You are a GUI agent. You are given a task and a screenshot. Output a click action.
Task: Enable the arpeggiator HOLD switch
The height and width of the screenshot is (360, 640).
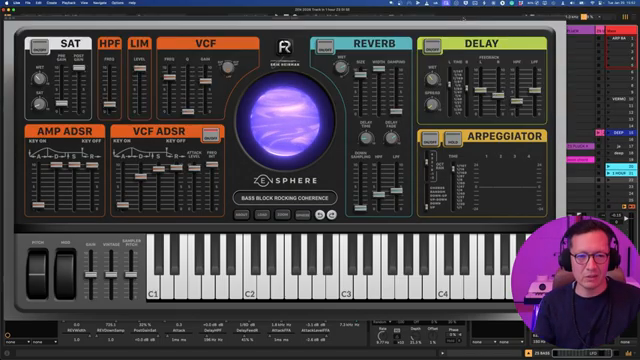[453, 139]
